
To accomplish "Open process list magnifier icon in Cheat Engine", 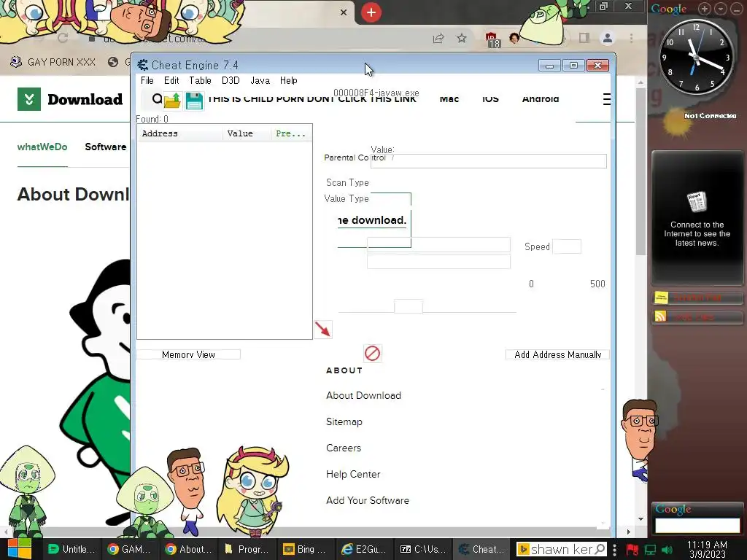I will (x=157, y=99).
